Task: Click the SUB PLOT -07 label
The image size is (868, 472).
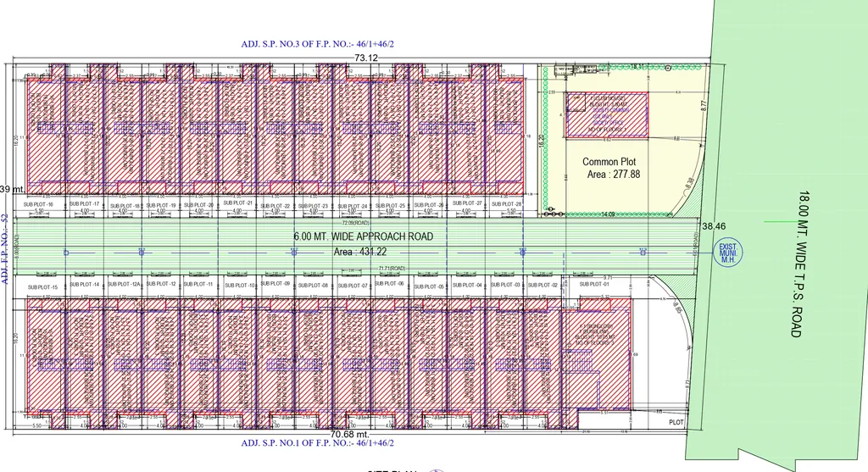Action: 353,286
